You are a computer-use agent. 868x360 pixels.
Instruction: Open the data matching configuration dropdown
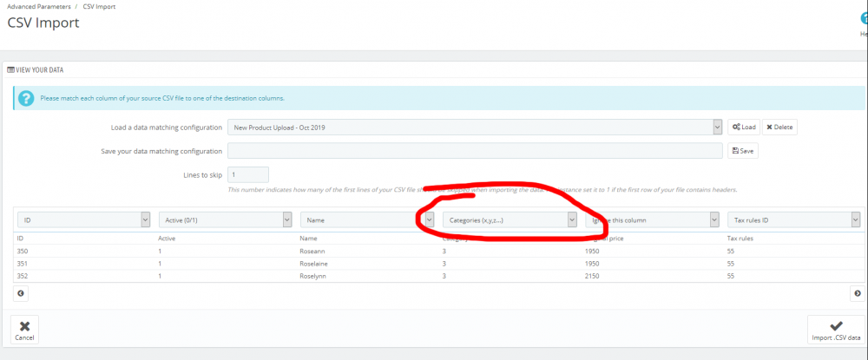click(475, 128)
